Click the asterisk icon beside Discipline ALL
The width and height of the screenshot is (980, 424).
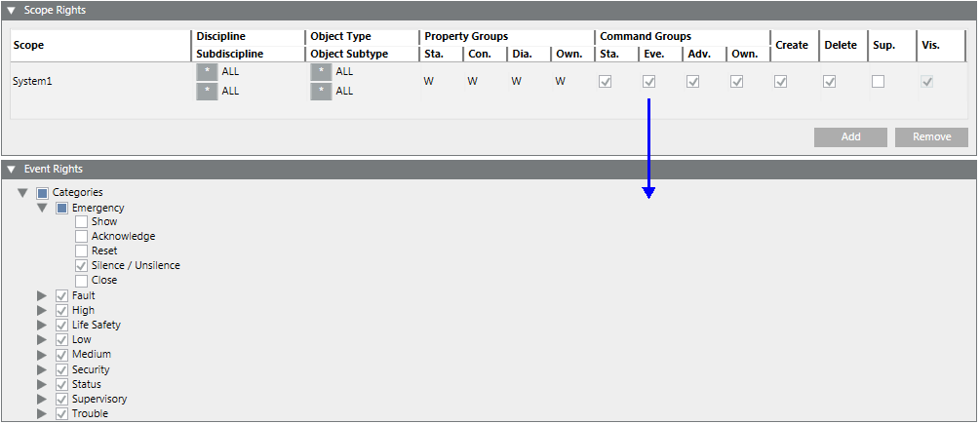click(206, 72)
